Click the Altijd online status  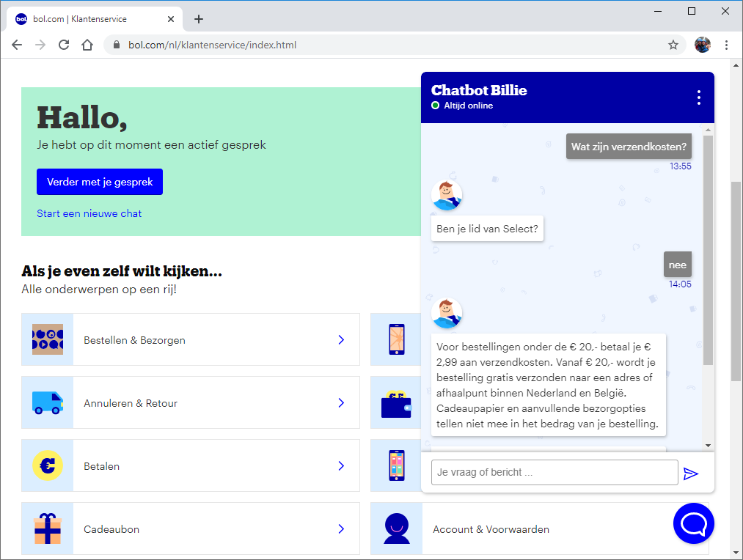[463, 105]
